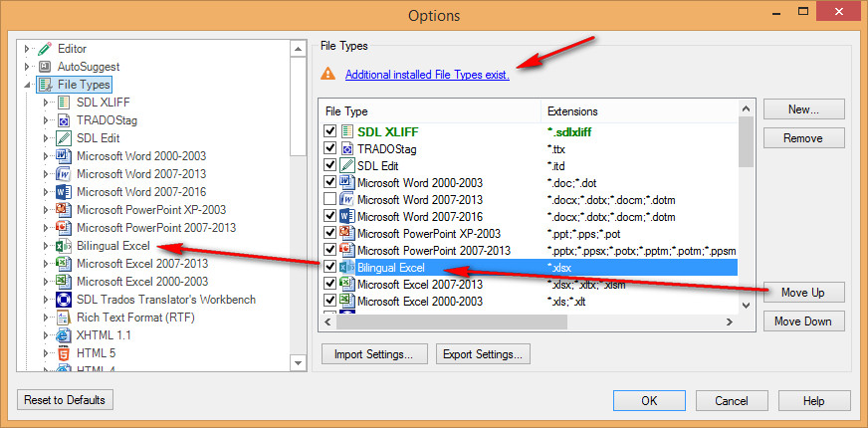
Task: Click the Editor pencil icon in tree
Action: point(45,49)
